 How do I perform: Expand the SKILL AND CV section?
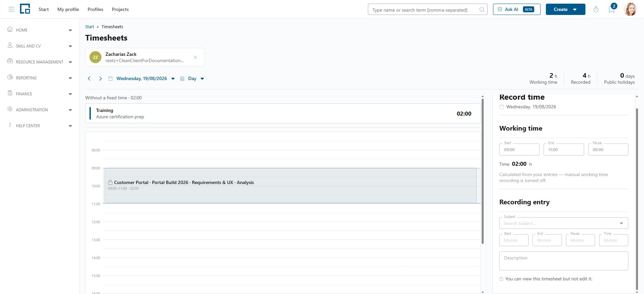70,46
